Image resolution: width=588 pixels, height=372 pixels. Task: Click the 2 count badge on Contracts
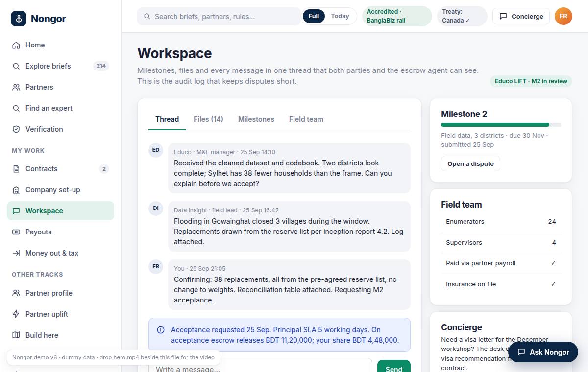point(103,169)
